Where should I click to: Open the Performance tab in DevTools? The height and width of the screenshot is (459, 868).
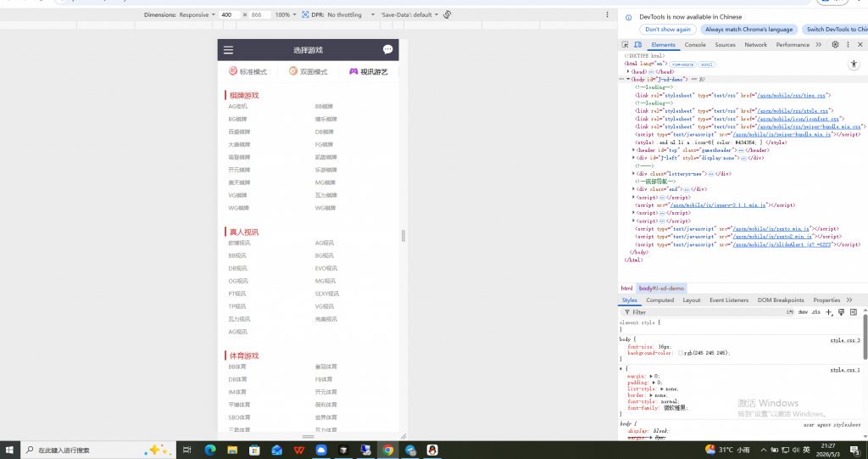(x=793, y=45)
